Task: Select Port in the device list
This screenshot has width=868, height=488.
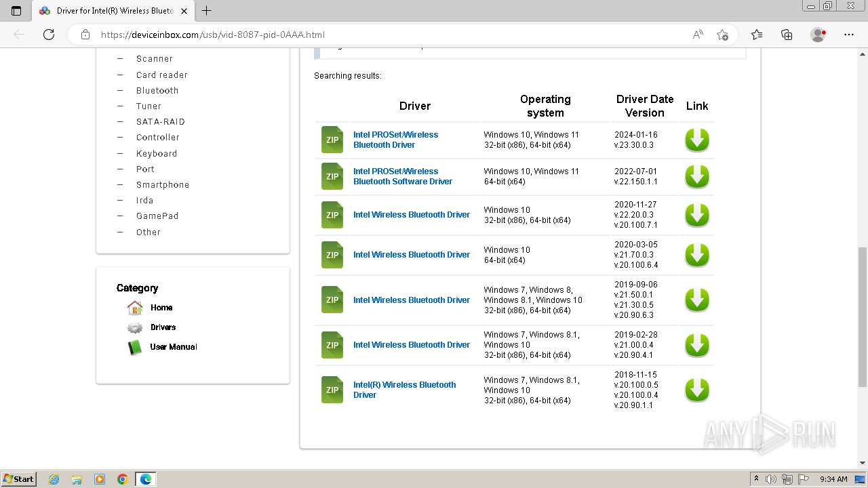Action: pyautogui.click(x=145, y=169)
